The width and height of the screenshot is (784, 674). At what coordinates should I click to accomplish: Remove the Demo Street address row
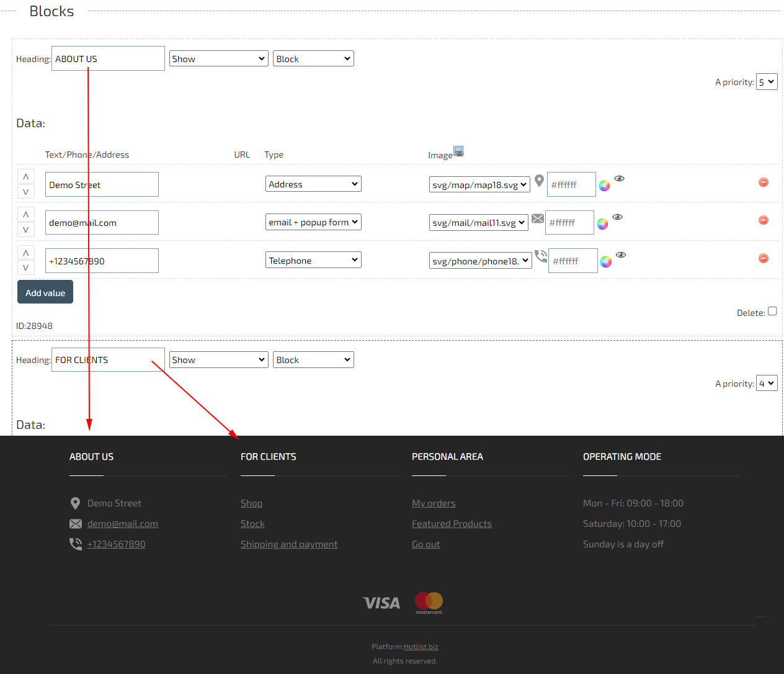click(764, 182)
